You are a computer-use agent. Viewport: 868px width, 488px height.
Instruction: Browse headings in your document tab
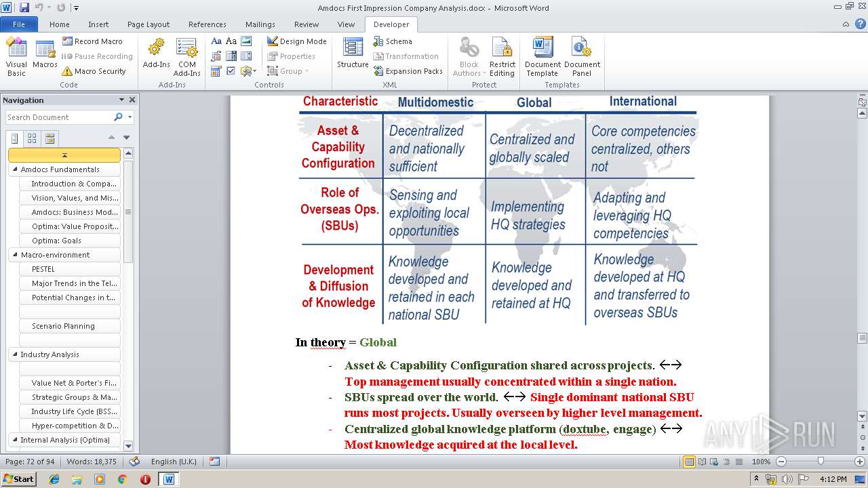coord(15,138)
